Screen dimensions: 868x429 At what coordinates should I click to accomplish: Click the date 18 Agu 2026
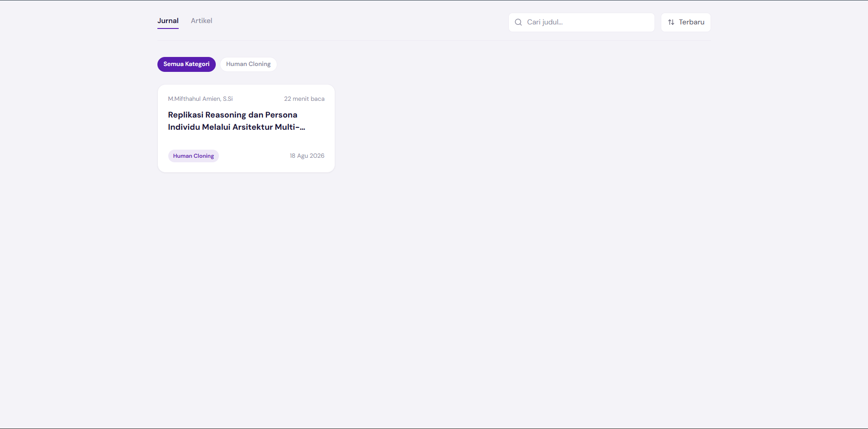coord(307,156)
